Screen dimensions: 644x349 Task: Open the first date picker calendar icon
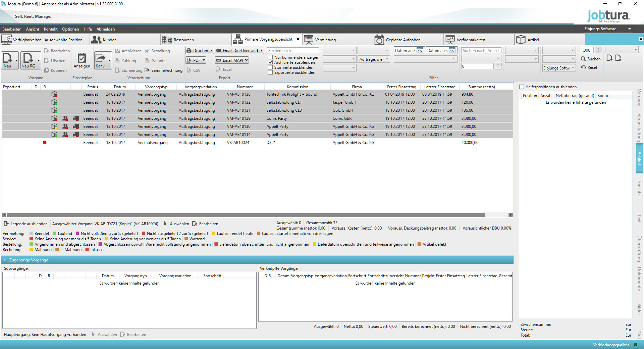420,51
